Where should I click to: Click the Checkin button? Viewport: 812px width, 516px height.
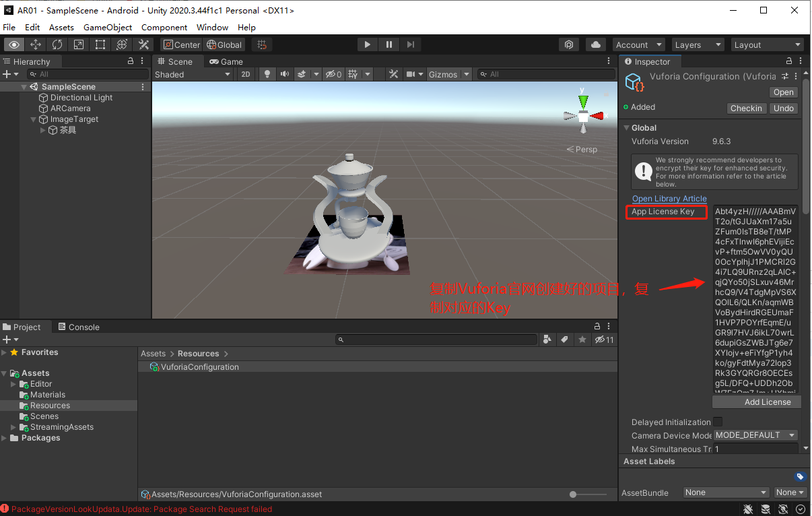[x=746, y=108]
